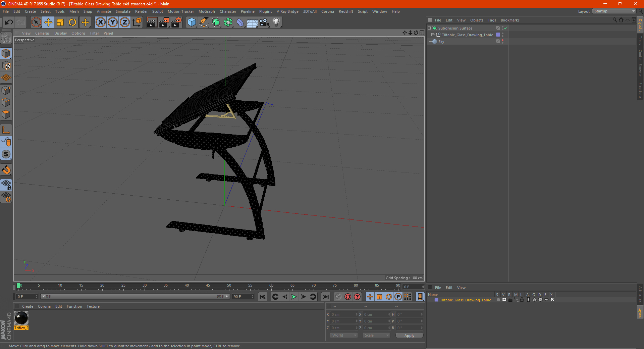Enable Texture mode in left palette

(6, 66)
